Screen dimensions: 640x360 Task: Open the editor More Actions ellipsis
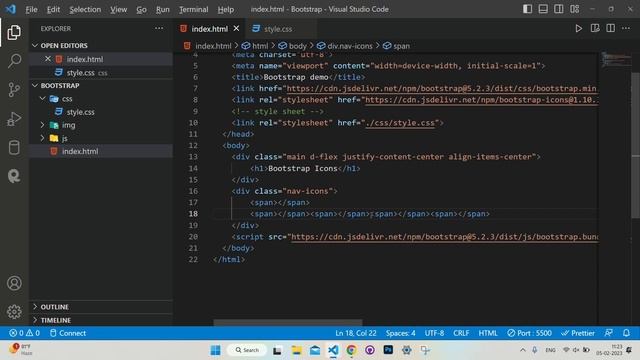tap(626, 29)
